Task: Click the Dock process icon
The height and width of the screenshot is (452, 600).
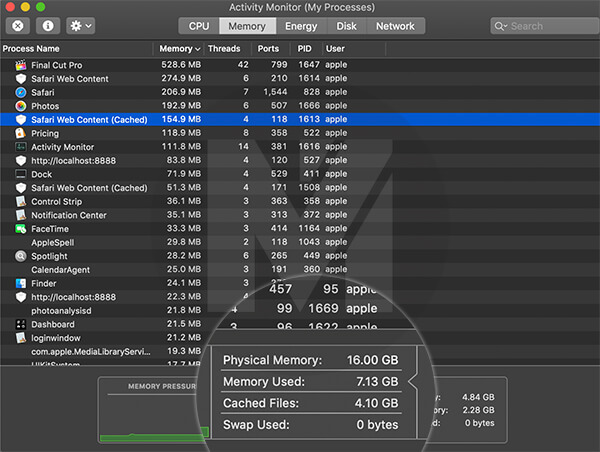Action: click(x=21, y=174)
